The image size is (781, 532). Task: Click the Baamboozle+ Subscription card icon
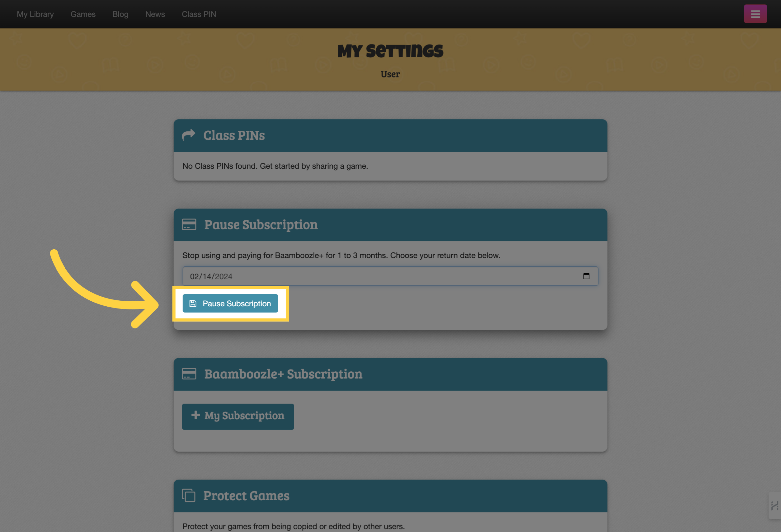coord(189,373)
